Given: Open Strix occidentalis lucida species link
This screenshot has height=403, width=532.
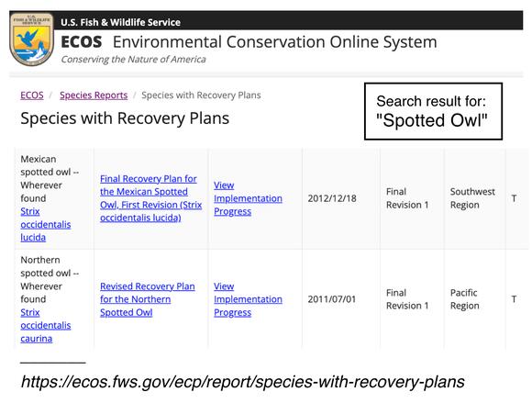Looking at the screenshot, I should point(46,224).
